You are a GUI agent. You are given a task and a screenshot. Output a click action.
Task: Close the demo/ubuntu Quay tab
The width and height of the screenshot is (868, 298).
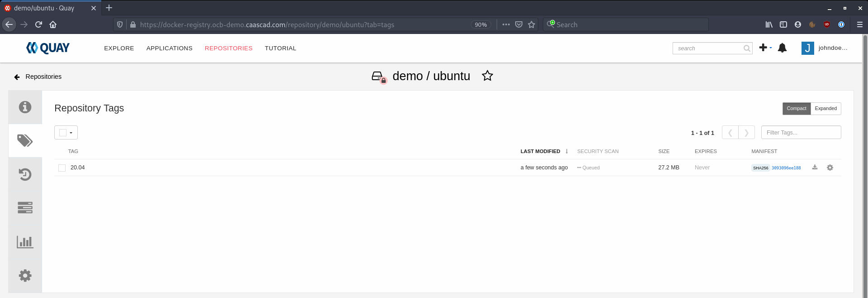[94, 8]
